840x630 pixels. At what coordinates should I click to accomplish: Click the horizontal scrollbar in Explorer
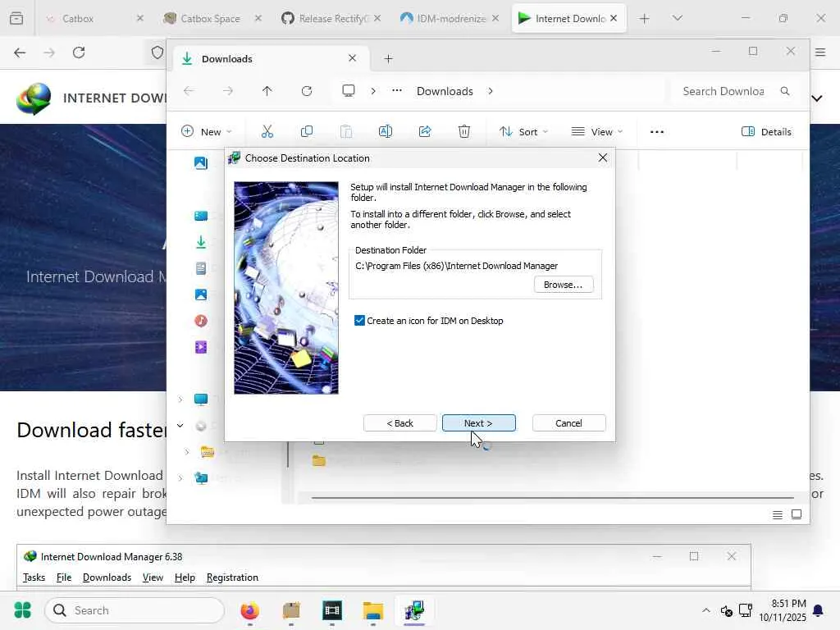point(552,498)
